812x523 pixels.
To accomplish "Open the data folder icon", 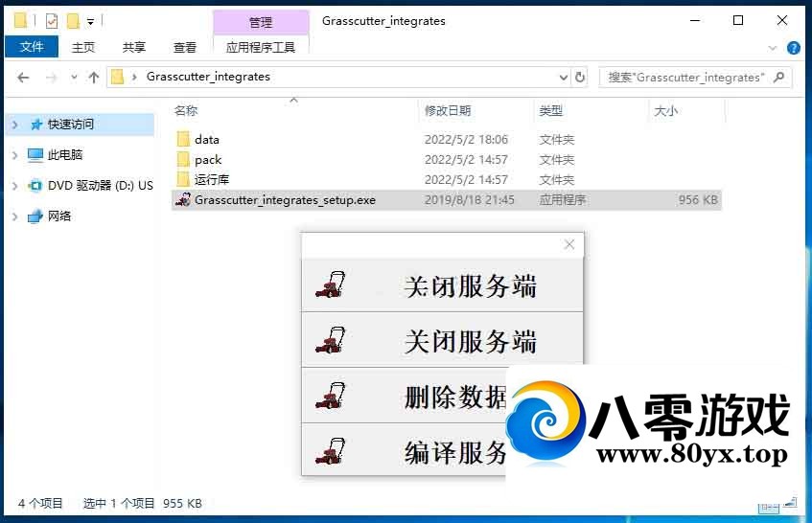I will coord(183,139).
